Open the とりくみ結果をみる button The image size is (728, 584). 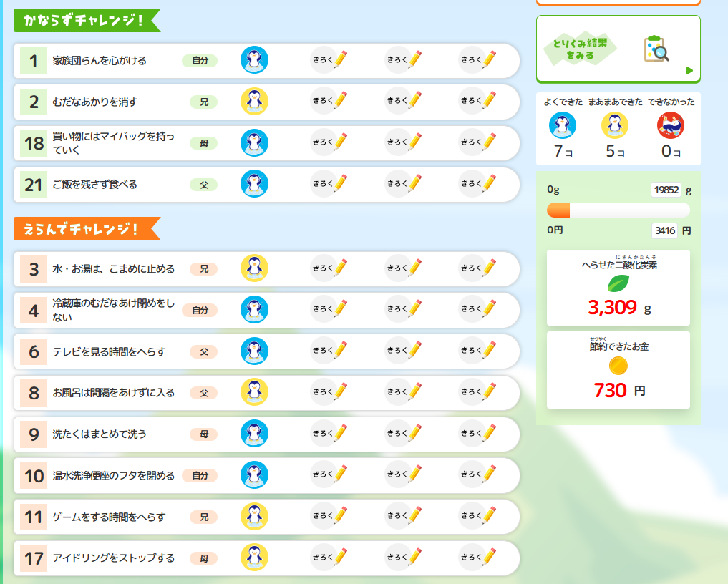pos(618,49)
